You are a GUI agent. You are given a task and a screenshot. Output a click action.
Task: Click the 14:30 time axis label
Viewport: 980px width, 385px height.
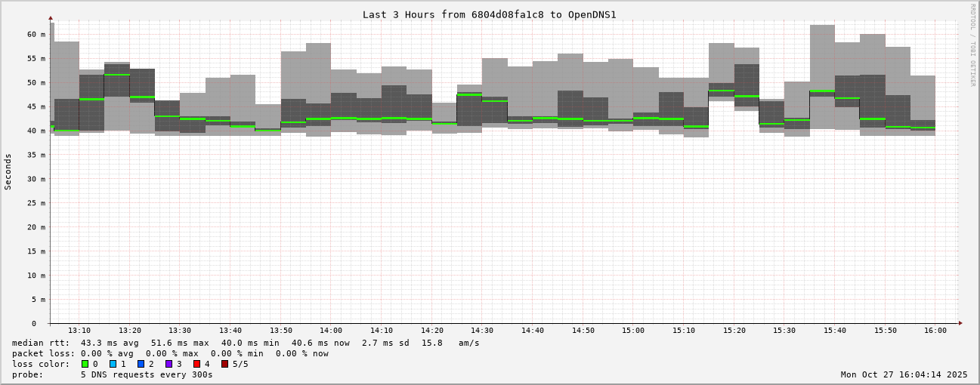tap(482, 331)
